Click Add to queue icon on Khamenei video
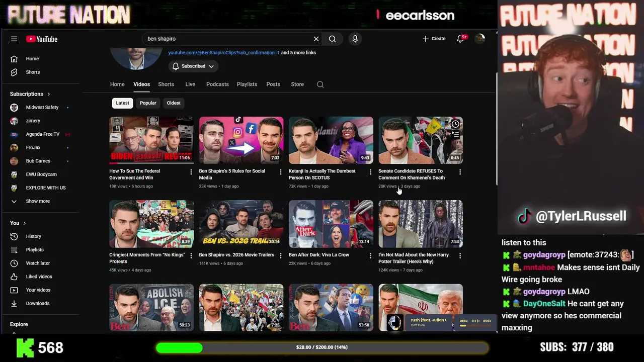Viewport: 644px width, 362px height. click(455, 135)
